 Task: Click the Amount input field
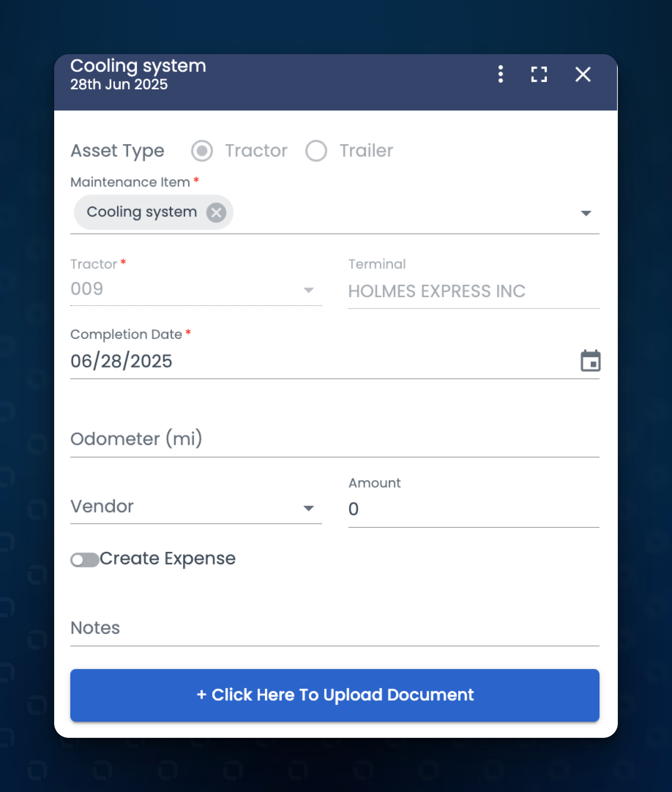click(473, 509)
